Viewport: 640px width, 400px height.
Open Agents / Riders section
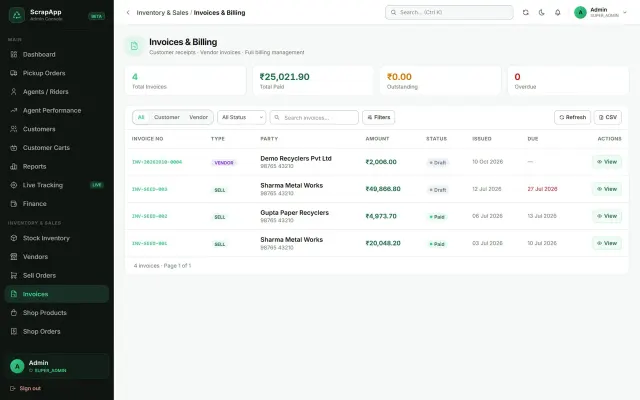point(57,92)
